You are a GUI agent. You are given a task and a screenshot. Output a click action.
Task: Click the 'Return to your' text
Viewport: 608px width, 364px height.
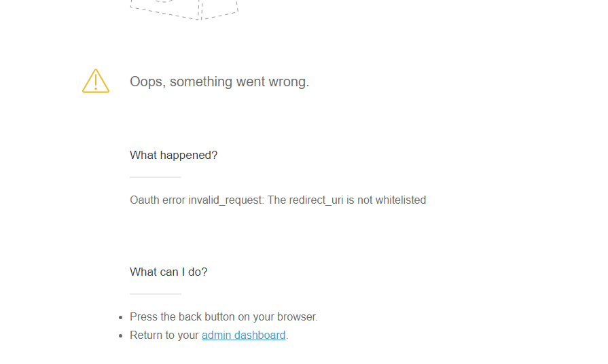164,335
